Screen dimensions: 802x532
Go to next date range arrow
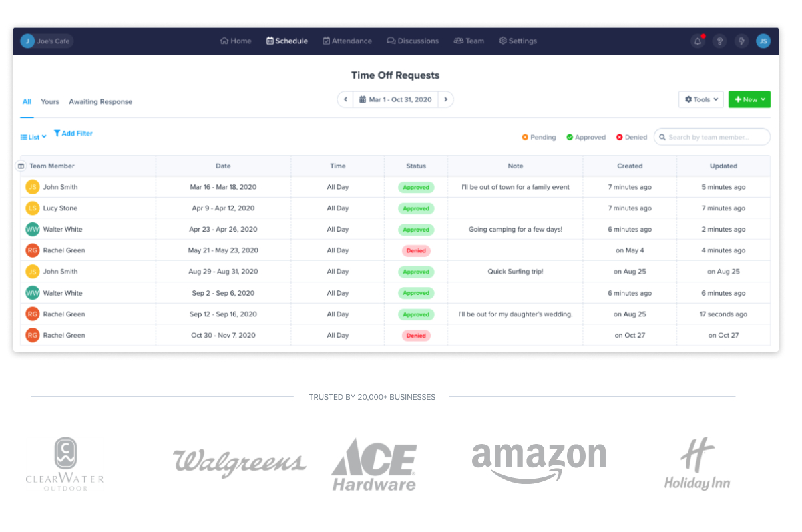[x=446, y=99]
